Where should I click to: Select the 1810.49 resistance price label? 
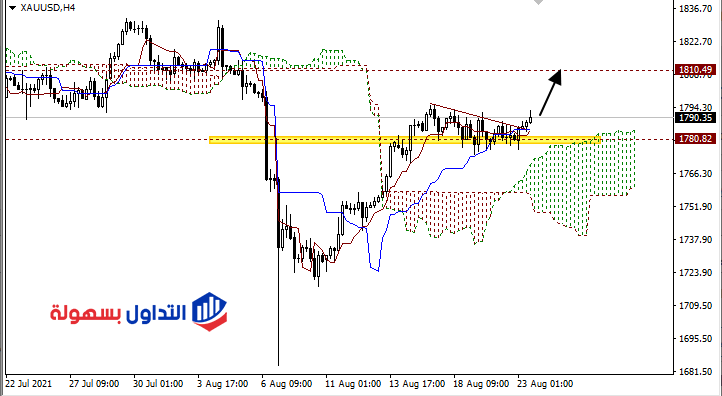click(x=695, y=70)
